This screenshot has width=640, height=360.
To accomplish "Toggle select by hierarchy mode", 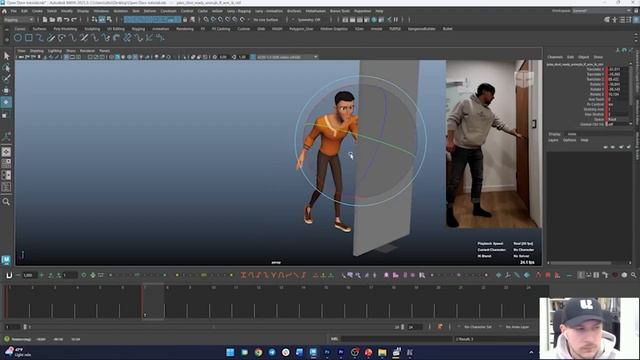I will coord(95,20).
